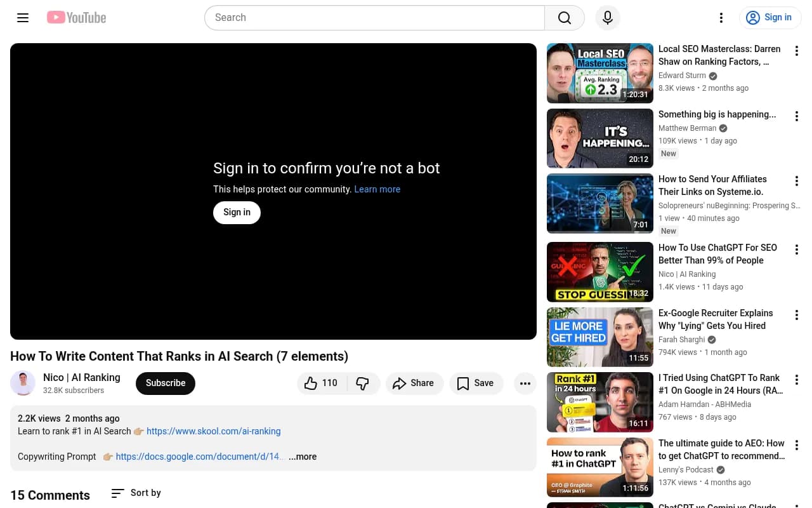Click the Learn more link in the bot notice
Screen dimensions: 812x508
click(377, 189)
